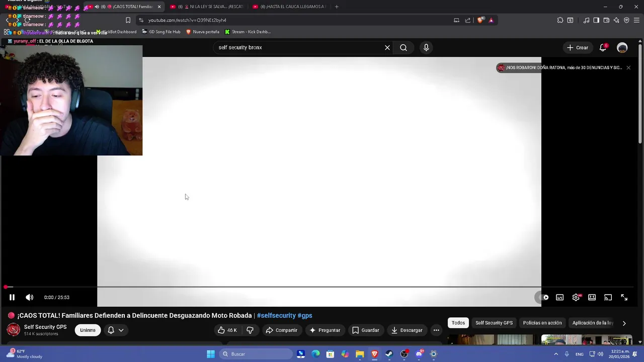Open YouTube notifications bell
Viewport: 644px width, 362px height.
click(603, 47)
